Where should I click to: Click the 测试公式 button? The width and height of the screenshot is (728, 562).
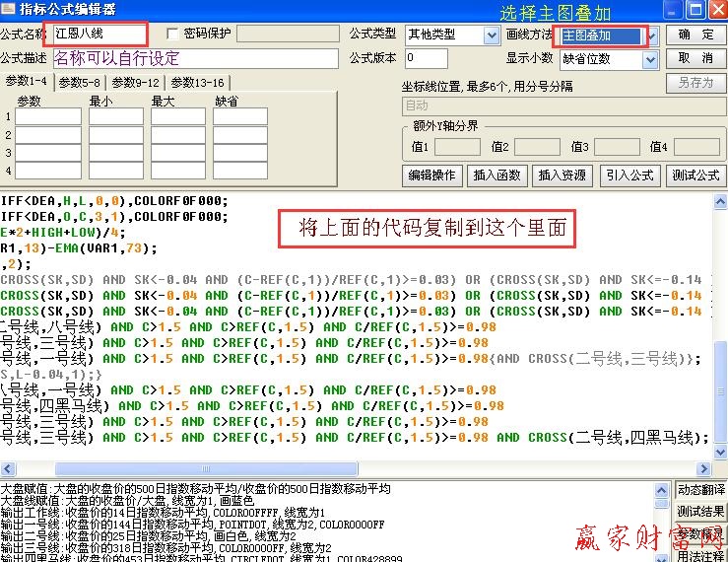695,176
